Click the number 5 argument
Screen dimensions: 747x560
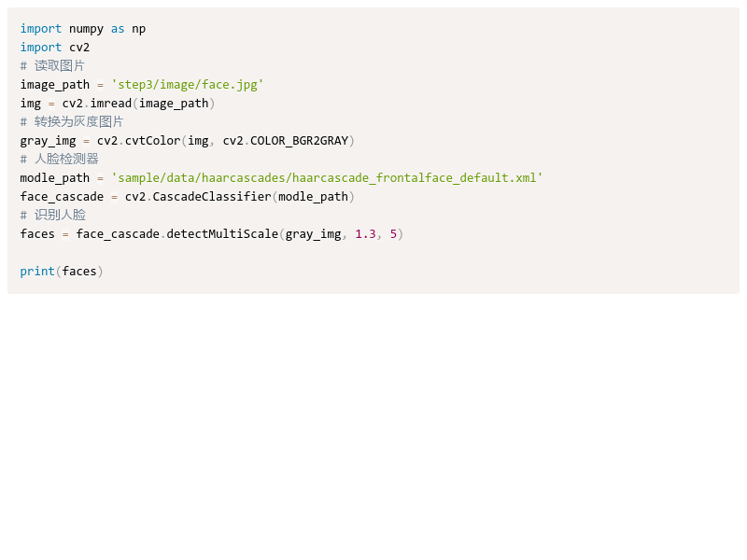tap(393, 234)
